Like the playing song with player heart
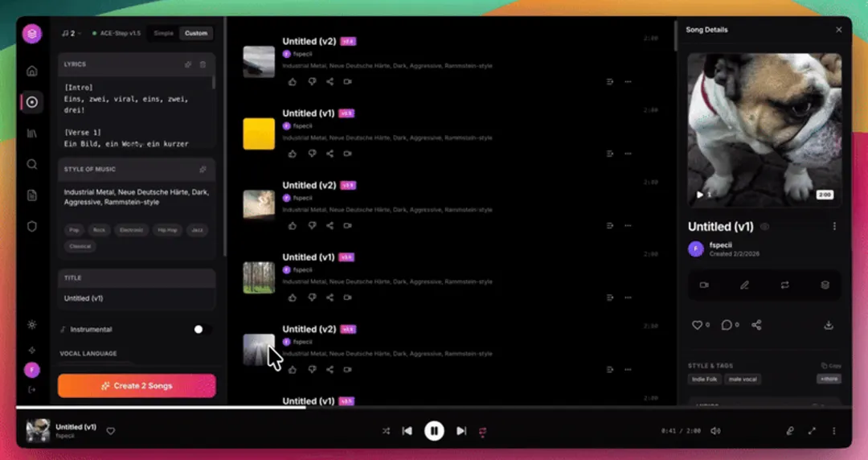 (x=111, y=430)
